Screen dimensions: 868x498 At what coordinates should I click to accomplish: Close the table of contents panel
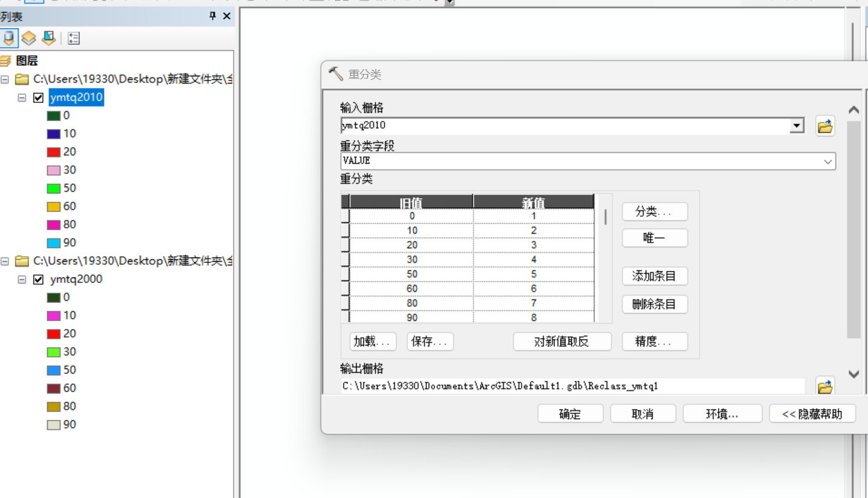tap(226, 16)
